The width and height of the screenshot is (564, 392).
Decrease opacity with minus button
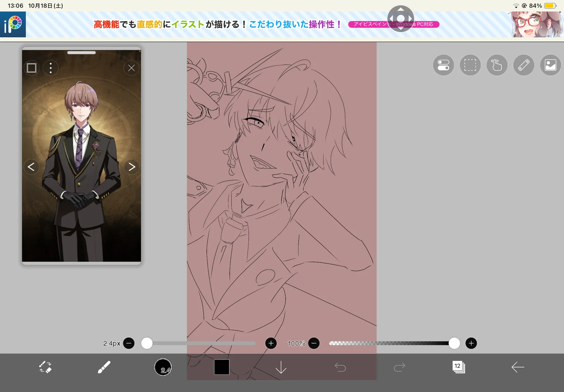pyautogui.click(x=314, y=343)
